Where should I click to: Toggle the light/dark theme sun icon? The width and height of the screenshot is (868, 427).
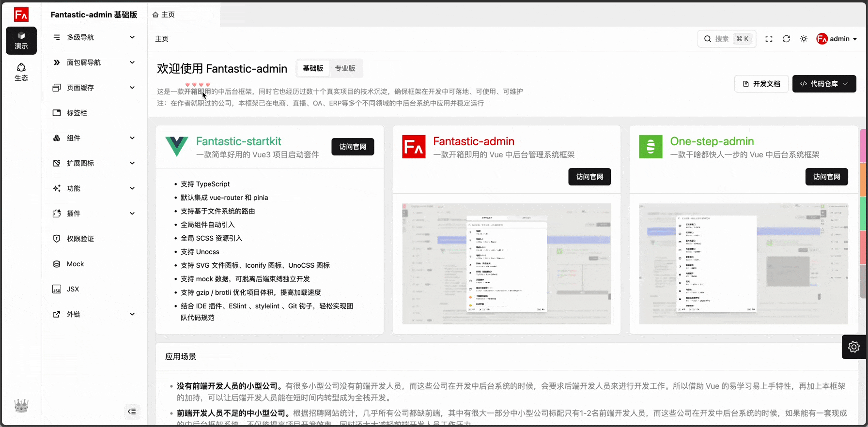804,39
